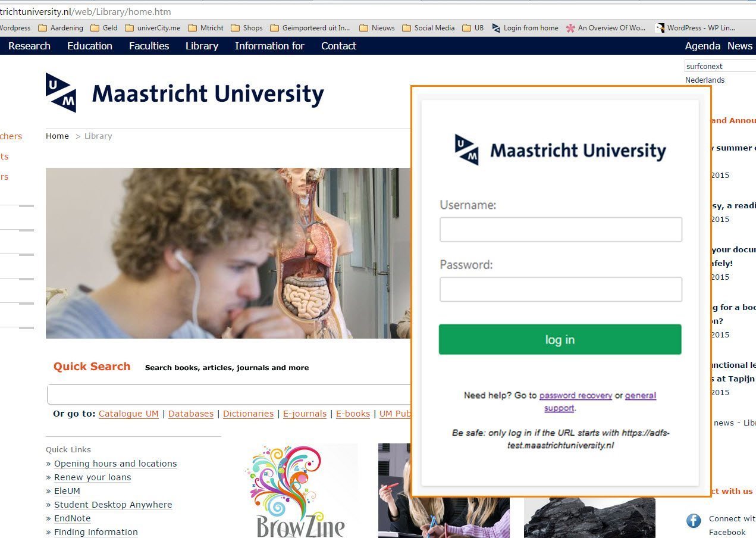Viewport: 756px width, 538px height.
Task: Go to the E-journals link
Action: point(305,414)
